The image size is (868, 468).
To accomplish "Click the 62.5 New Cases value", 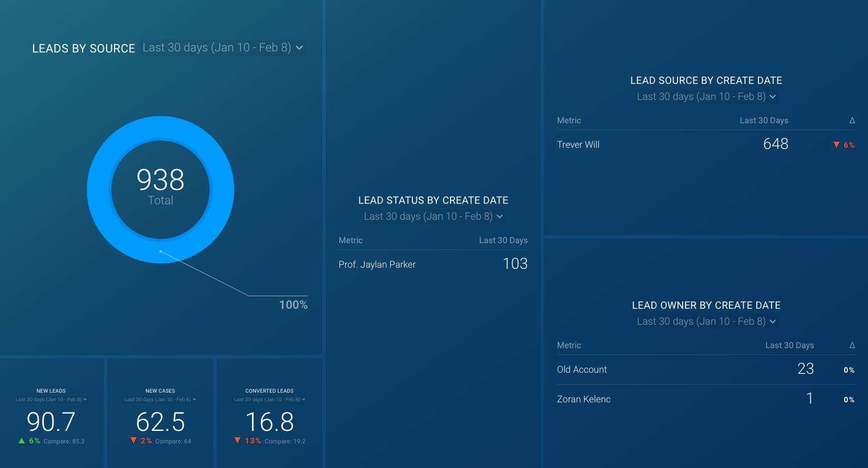I will coord(160,422).
